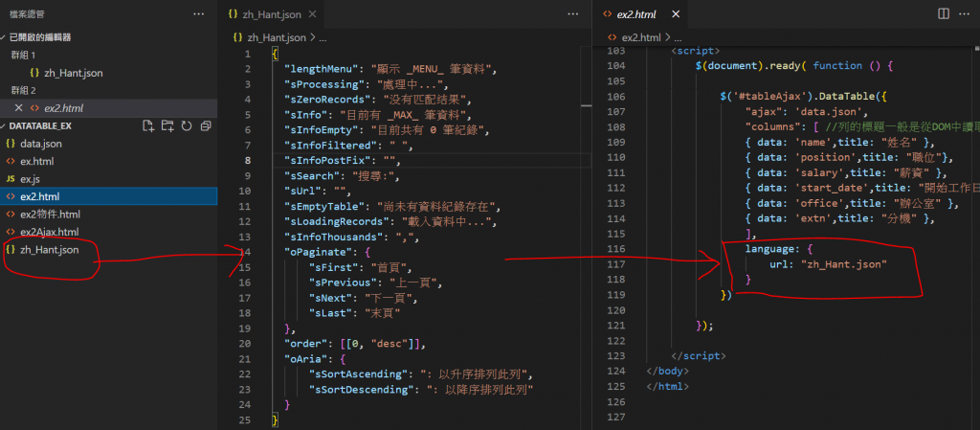
Task: Click line number 116 in ex2.html editor
Action: 615,249
